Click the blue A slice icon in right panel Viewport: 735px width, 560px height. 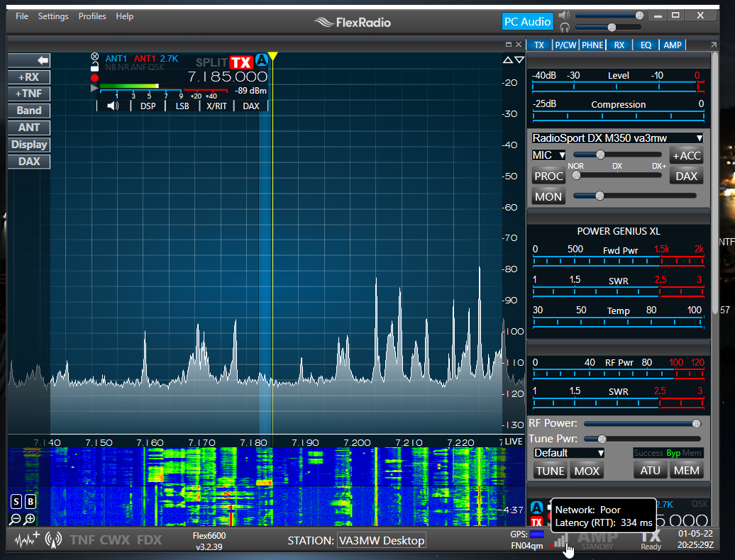pos(537,507)
